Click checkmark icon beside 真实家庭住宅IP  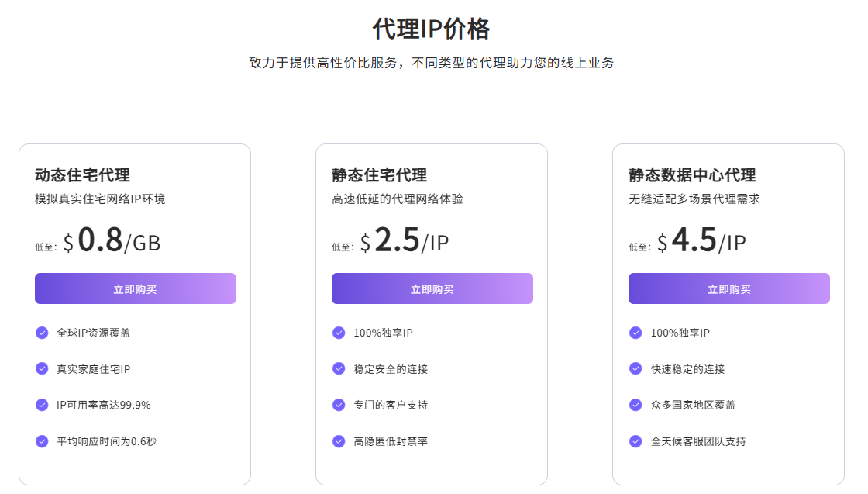click(42, 369)
